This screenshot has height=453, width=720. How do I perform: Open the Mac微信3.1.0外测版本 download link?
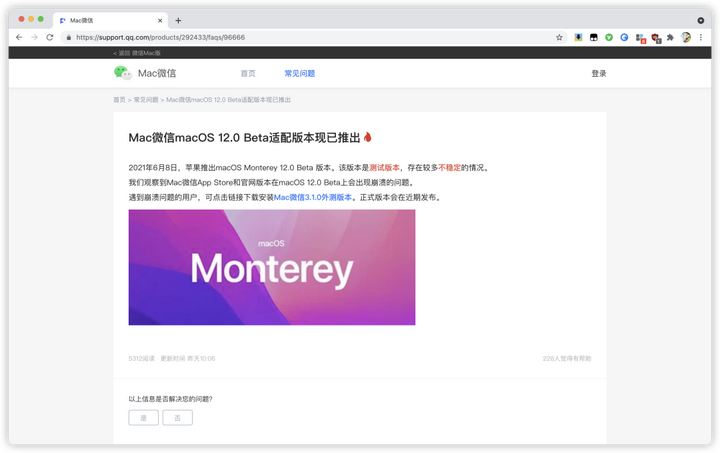(x=313, y=197)
